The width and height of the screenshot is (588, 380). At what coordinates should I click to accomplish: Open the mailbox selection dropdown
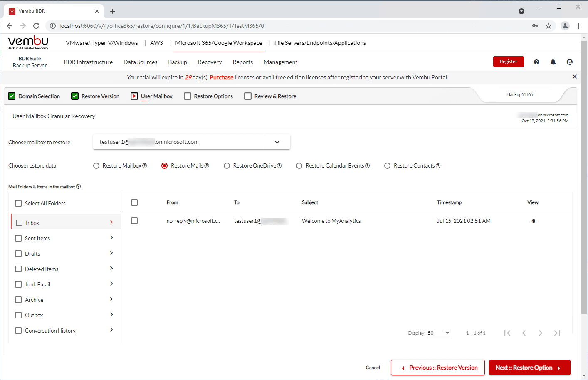[x=277, y=142]
